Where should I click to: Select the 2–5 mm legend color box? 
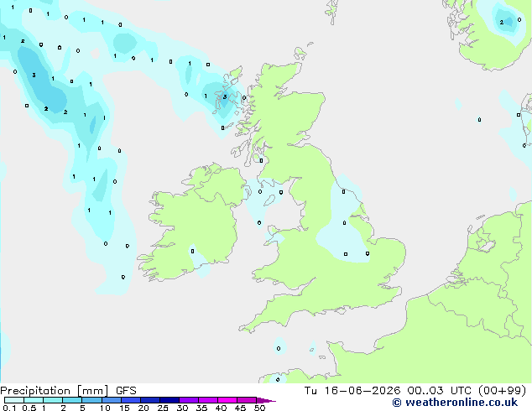72,400
